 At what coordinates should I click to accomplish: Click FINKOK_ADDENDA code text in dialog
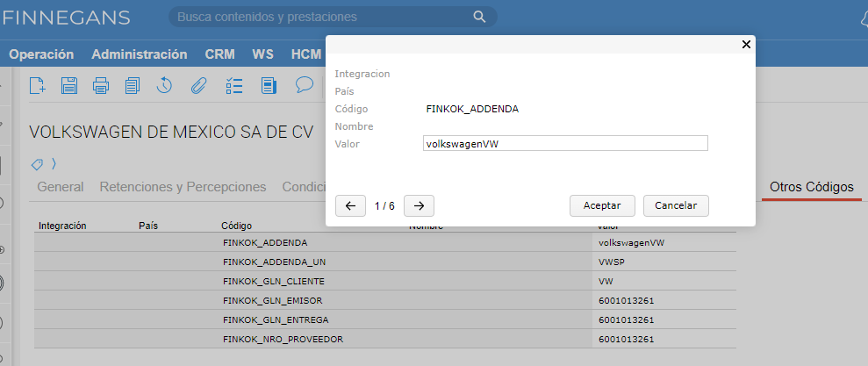[472, 109]
